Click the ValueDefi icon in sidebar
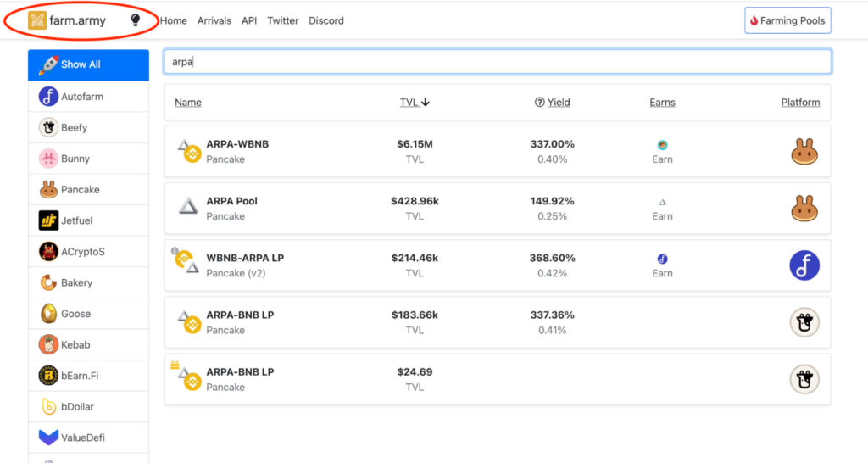Viewport: 868px width, 463px height. click(48, 438)
